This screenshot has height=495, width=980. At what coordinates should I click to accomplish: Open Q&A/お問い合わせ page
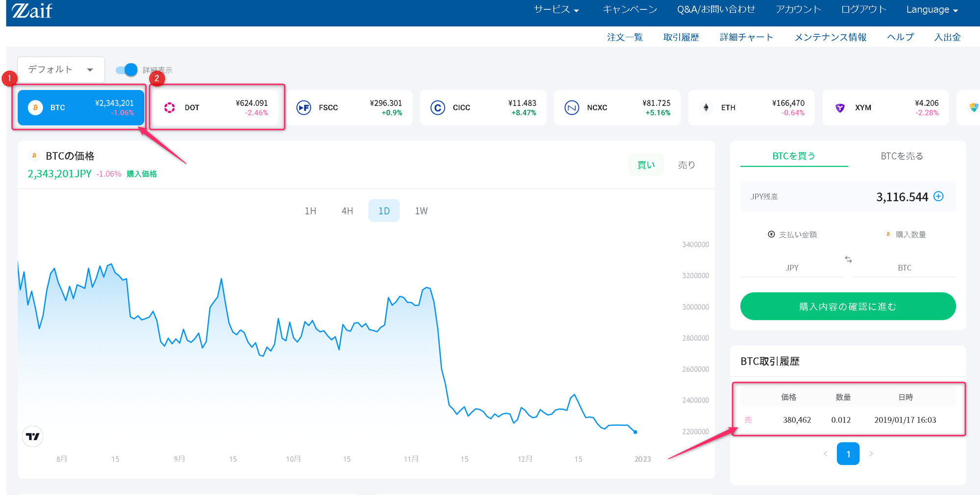tap(716, 10)
